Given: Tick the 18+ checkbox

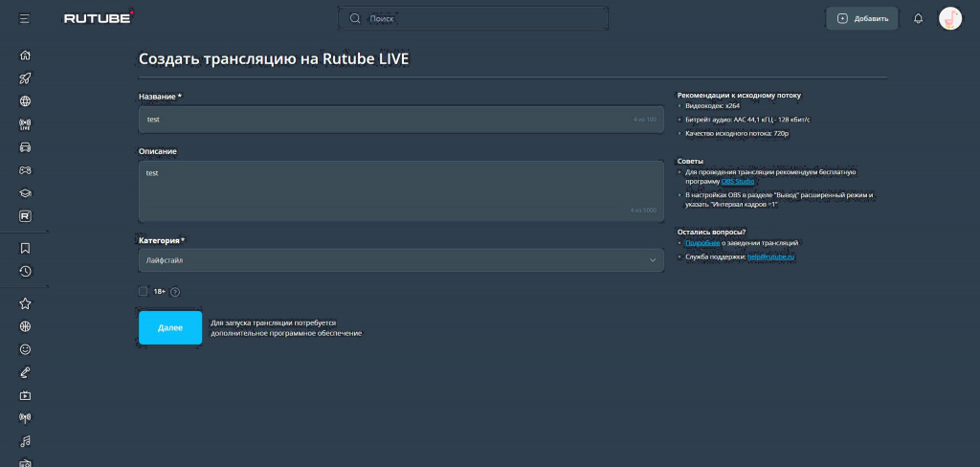Looking at the screenshot, I should 144,291.
